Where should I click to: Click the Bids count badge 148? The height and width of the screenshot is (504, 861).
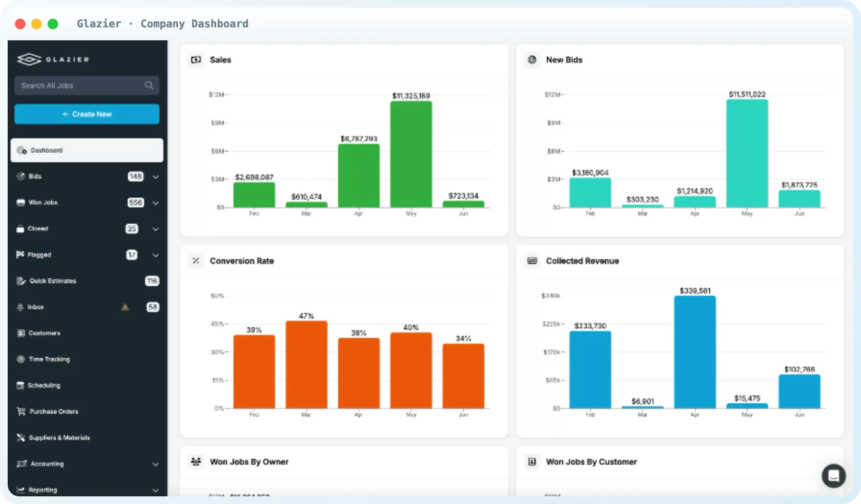(x=136, y=176)
